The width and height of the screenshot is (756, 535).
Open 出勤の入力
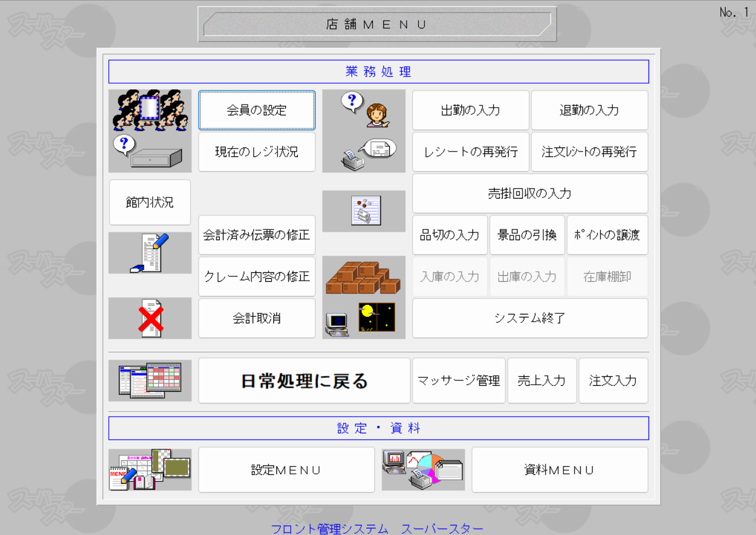point(471,110)
